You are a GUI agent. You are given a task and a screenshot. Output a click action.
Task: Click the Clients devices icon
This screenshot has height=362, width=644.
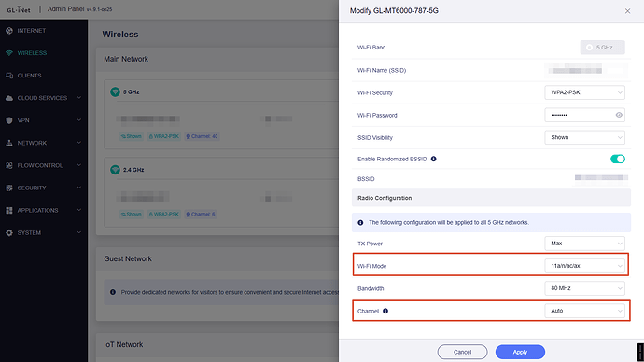click(9, 76)
